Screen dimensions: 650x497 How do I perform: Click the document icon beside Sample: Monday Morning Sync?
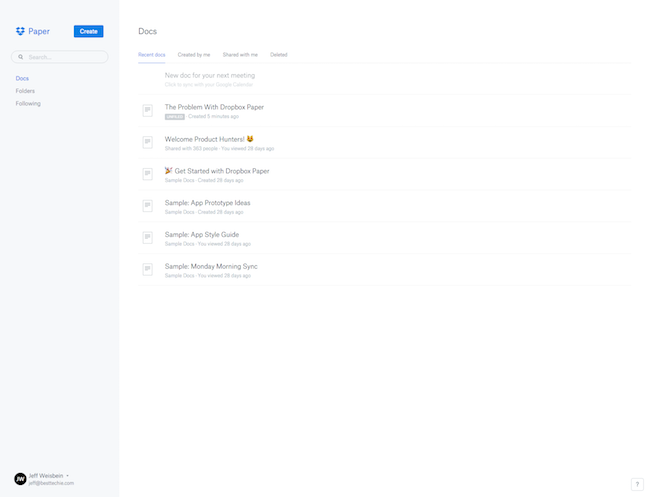147,270
